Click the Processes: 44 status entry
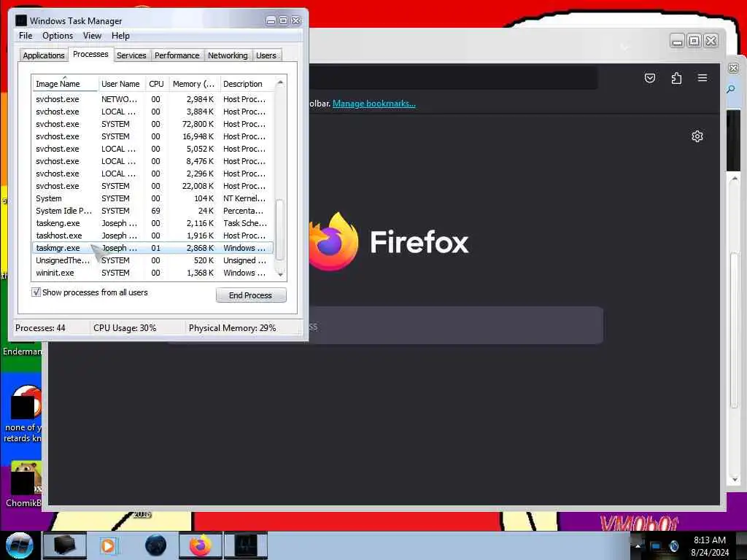Viewport: 747px width, 560px height. [41, 328]
